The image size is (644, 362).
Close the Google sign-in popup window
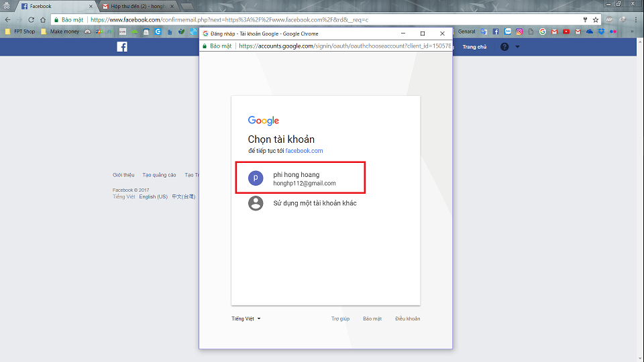[442, 34]
